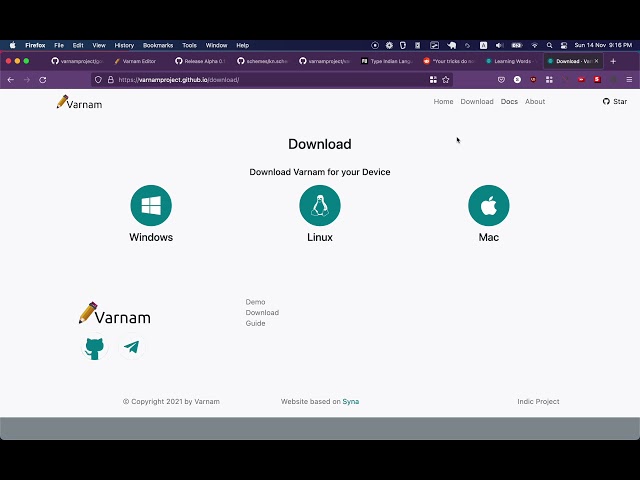Image resolution: width=640 pixels, height=480 pixels.
Task: Click the Varnam pencil logo in header
Action: point(80,102)
